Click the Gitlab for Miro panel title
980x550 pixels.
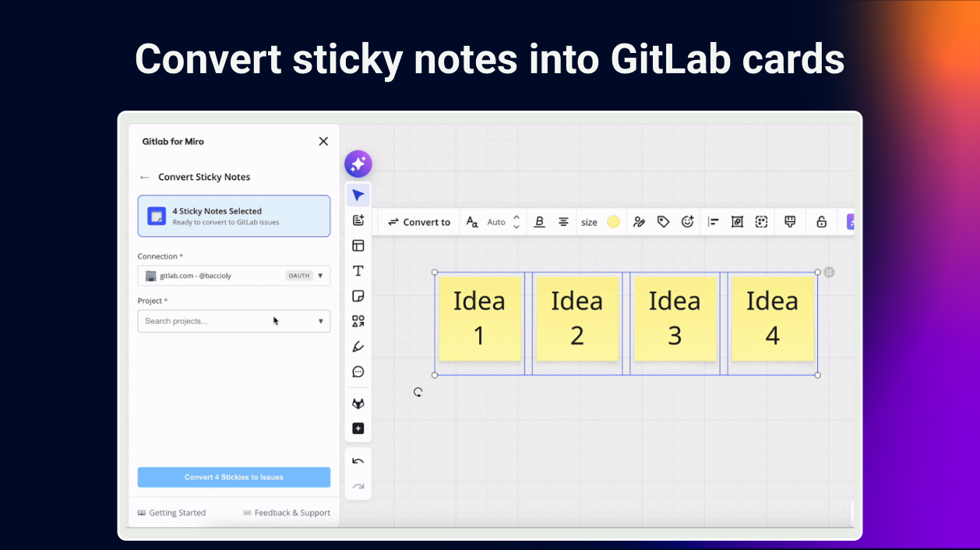(173, 141)
